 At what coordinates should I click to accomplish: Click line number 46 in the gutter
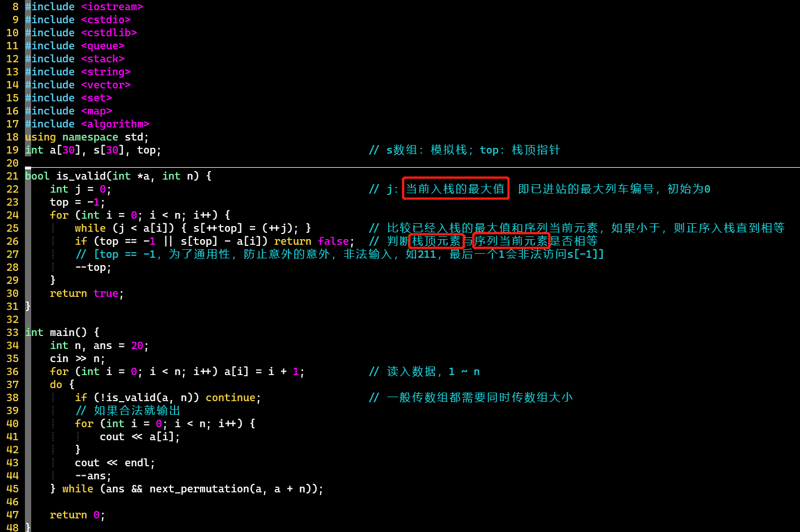pos(12,502)
